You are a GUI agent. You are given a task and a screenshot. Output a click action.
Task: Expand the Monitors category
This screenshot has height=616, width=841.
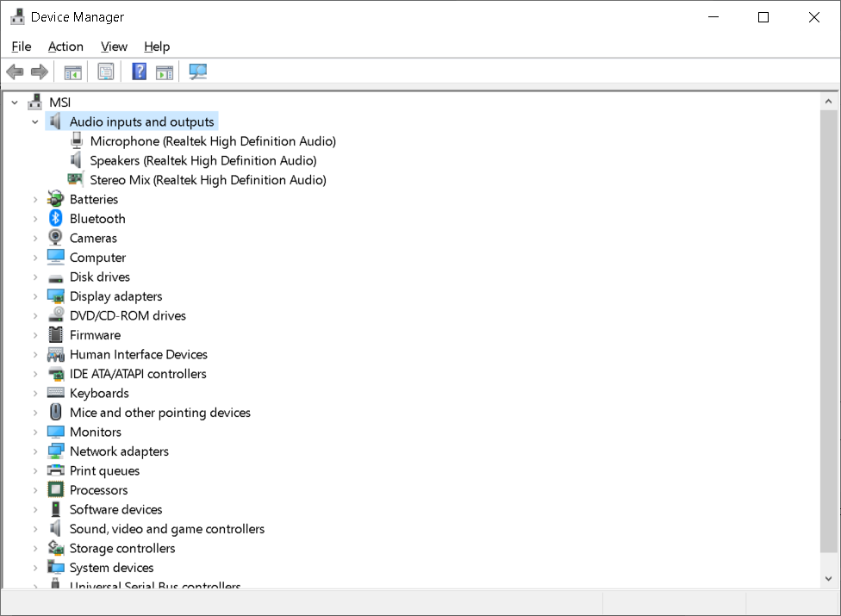35,432
